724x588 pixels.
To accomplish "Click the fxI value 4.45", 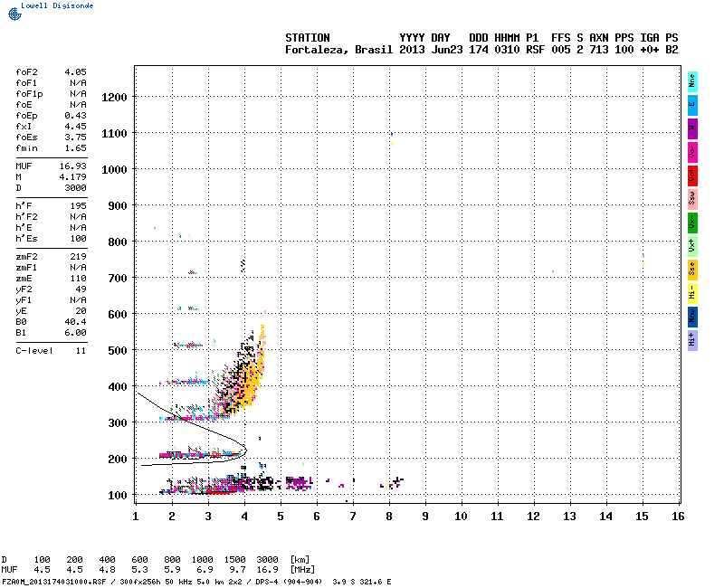I will click(75, 127).
